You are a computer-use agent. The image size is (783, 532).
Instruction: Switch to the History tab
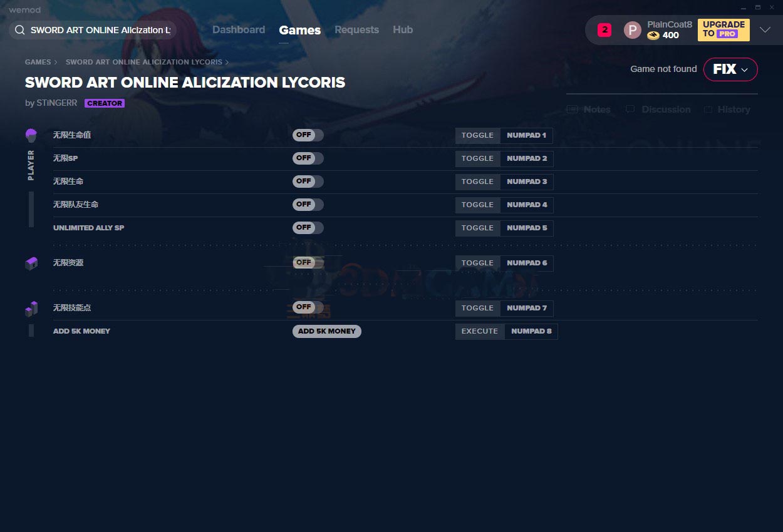[x=727, y=110]
